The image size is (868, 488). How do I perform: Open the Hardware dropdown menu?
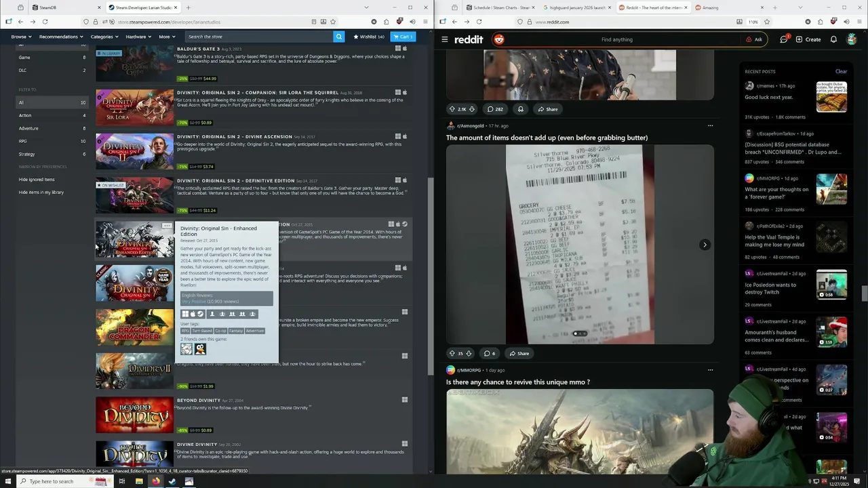coord(138,37)
